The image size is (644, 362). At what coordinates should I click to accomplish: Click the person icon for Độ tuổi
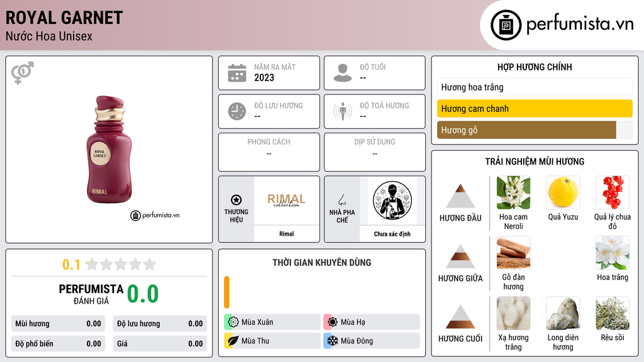[x=343, y=73]
